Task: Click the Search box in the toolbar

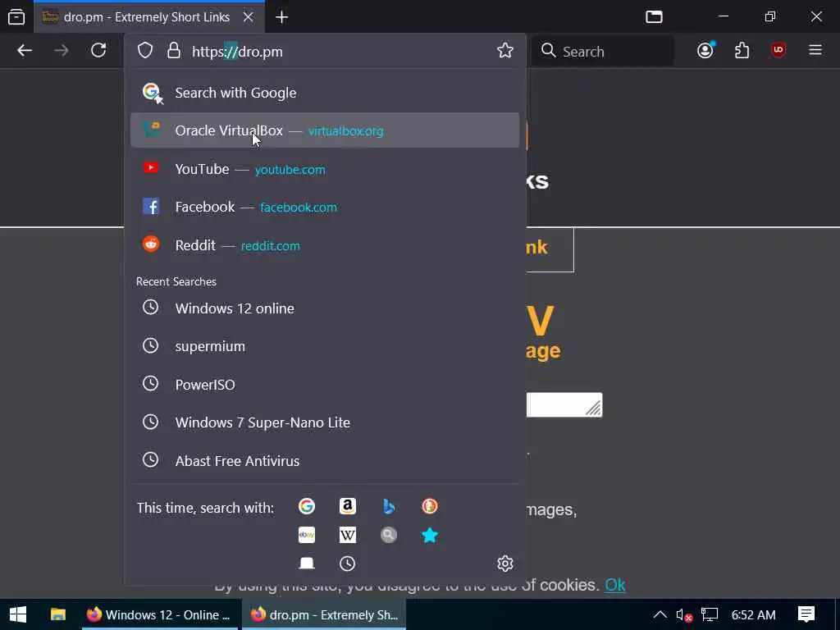Action: click(x=605, y=52)
